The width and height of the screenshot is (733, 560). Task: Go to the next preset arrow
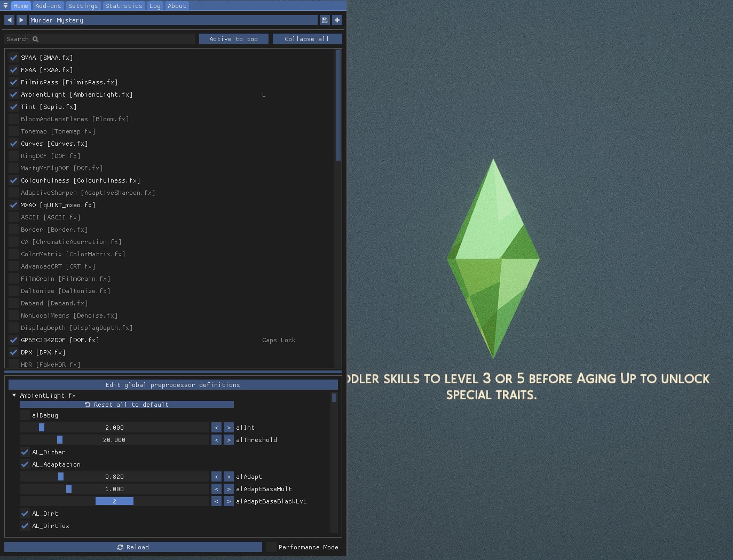click(21, 20)
